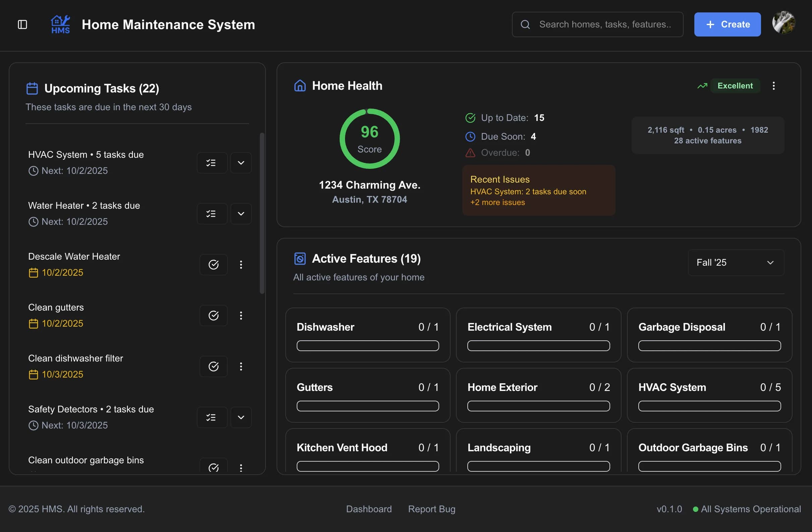
Task: Open Safety Detectors task checklist icon
Action: (212, 417)
